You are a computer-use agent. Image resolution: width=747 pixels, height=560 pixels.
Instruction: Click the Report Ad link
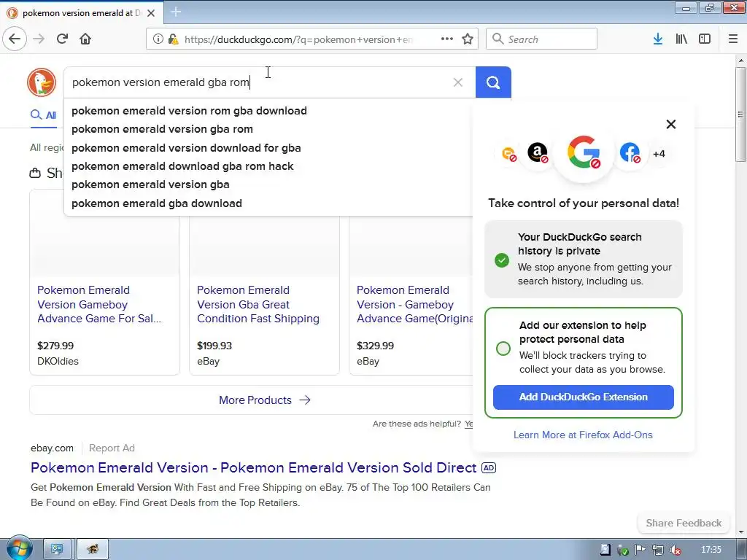[x=112, y=448]
